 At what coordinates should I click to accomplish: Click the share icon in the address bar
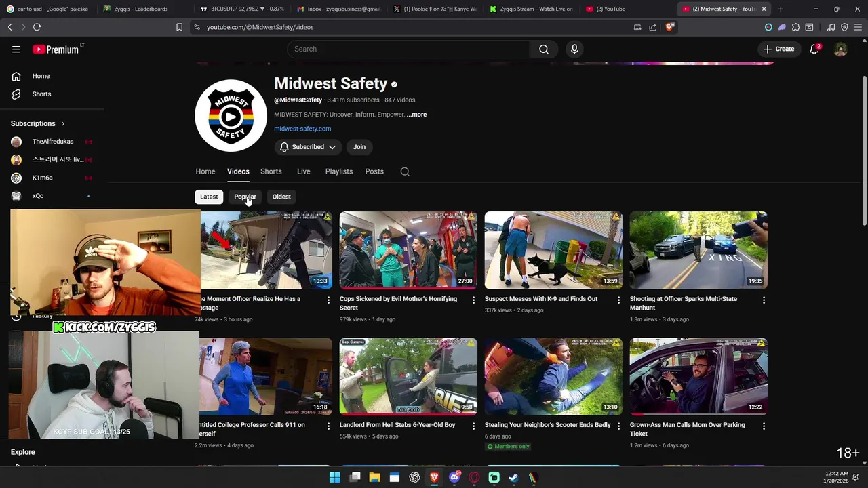pyautogui.click(x=652, y=27)
